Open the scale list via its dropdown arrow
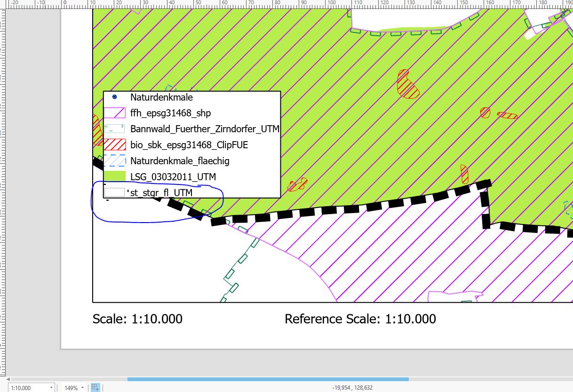This screenshot has height=392, width=573. point(52,387)
